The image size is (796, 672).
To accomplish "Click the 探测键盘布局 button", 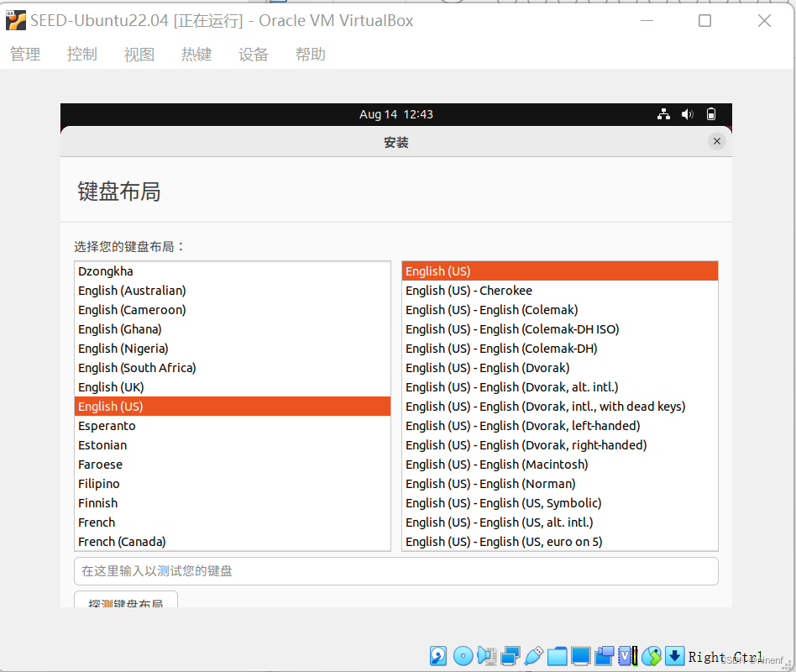I will (x=126, y=600).
